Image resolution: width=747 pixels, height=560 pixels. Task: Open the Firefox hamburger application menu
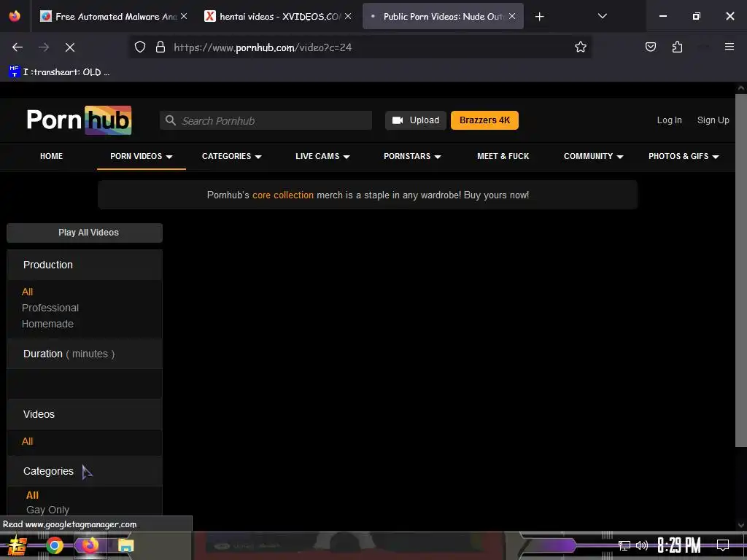(729, 47)
